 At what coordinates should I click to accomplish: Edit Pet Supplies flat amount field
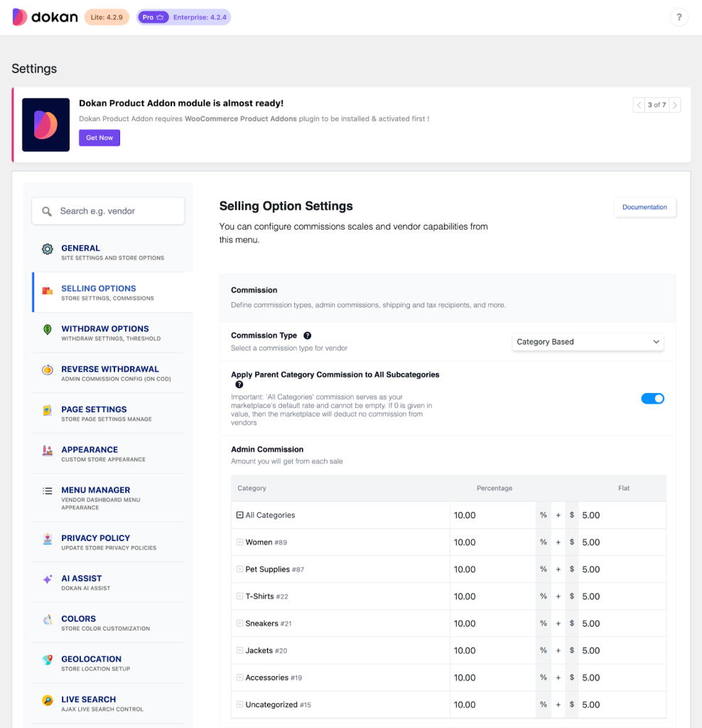tap(622, 569)
